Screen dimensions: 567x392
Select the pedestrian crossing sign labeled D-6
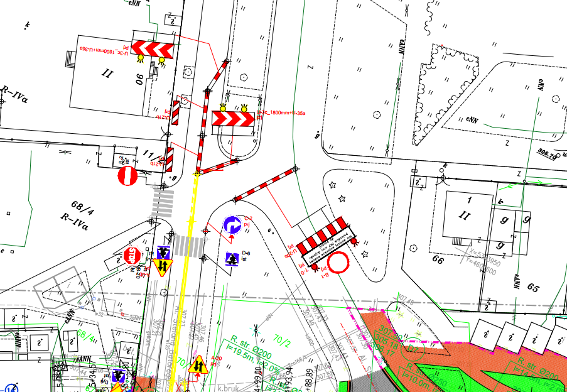click(x=232, y=258)
